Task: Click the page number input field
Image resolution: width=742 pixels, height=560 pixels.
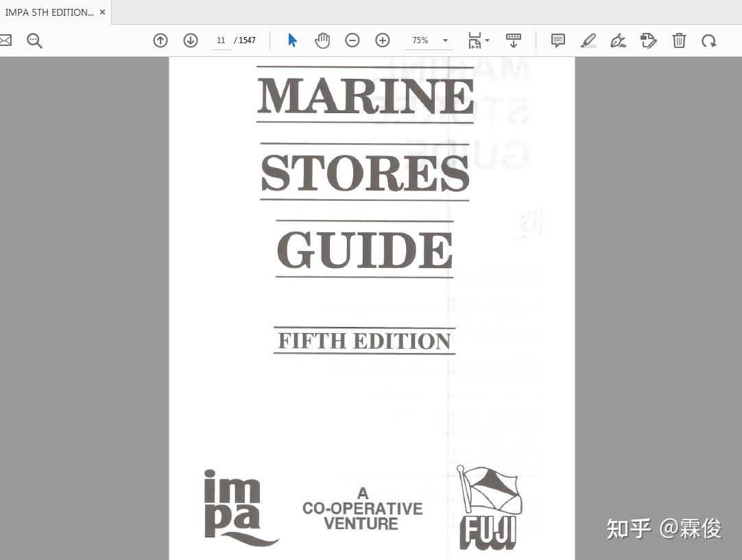Action: [221, 40]
